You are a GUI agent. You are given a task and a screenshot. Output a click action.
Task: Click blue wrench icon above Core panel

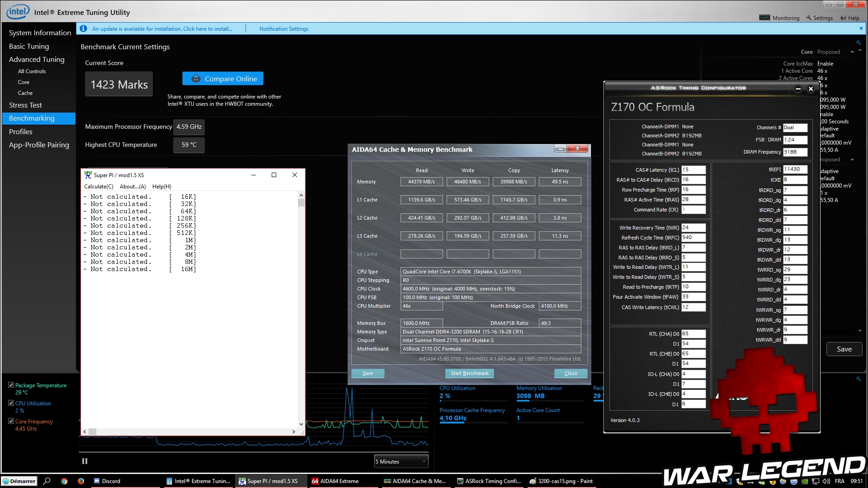[858, 42]
